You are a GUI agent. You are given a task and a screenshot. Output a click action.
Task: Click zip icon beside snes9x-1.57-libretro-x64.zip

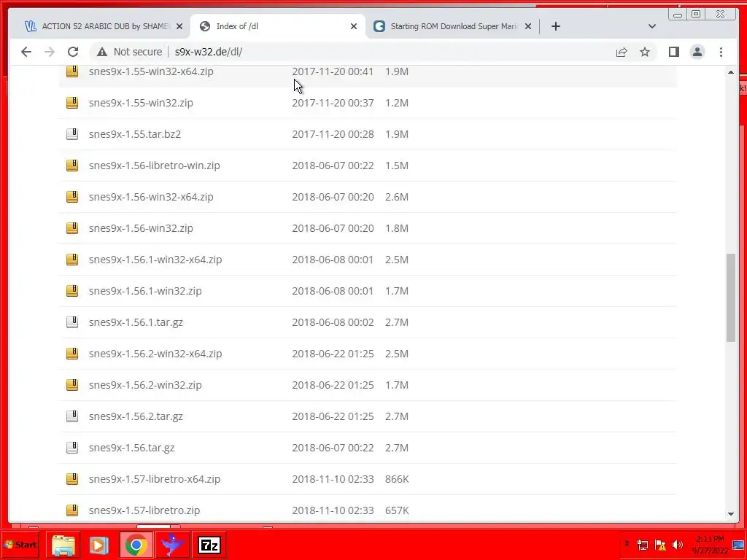(x=72, y=478)
